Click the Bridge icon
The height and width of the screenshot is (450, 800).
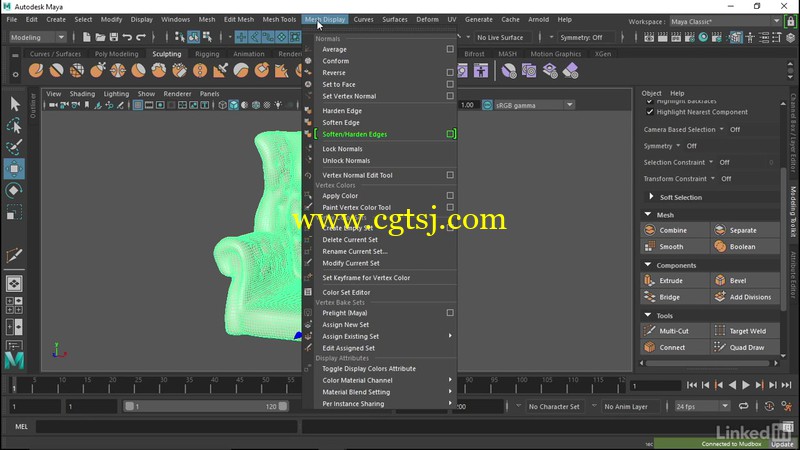pos(649,297)
